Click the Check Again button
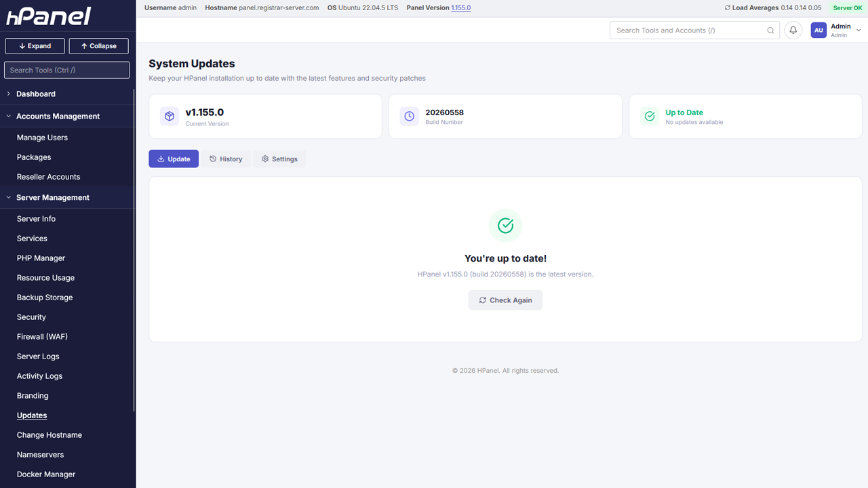Screen dimensions: 868x488 click(x=505, y=300)
